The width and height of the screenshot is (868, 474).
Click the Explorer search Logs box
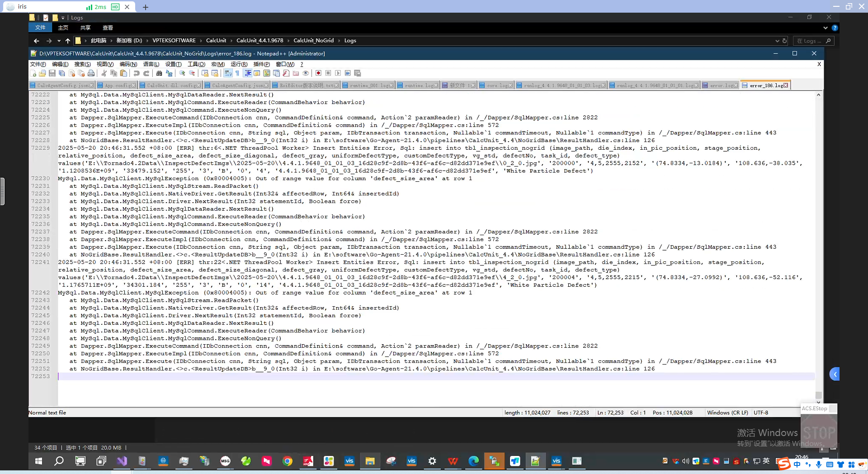[814, 41]
